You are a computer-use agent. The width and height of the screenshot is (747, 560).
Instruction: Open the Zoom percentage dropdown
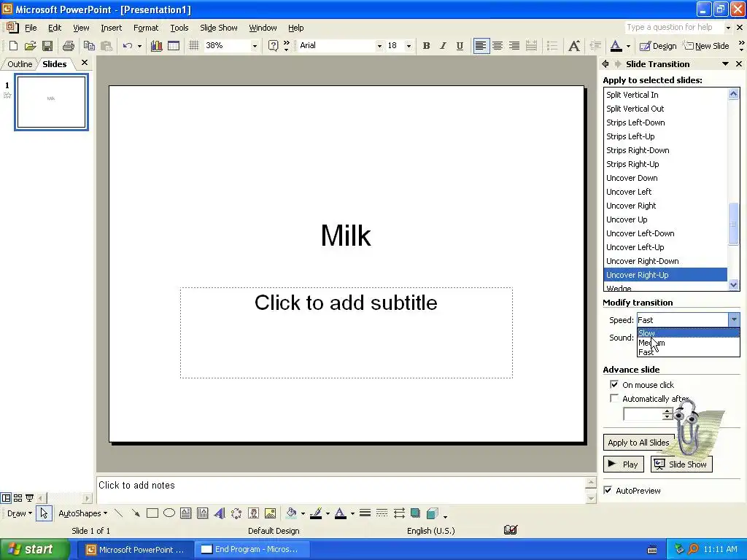255,46
